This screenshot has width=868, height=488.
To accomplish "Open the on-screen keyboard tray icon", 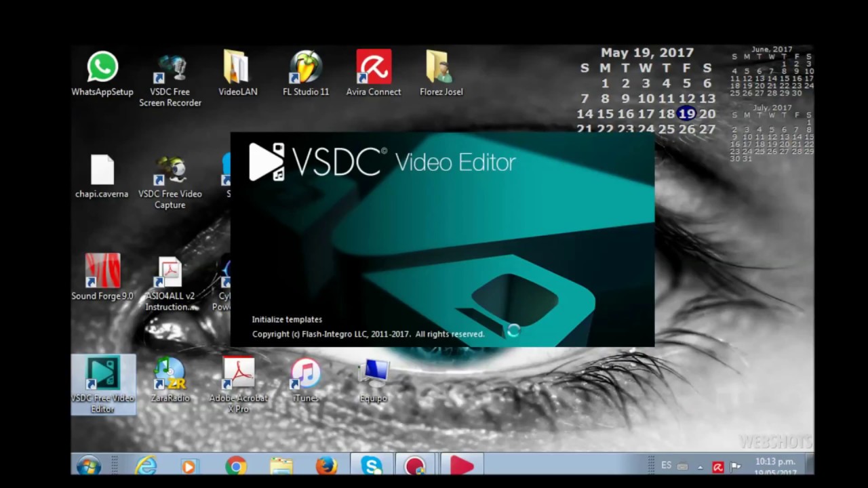I will [683, 467].
